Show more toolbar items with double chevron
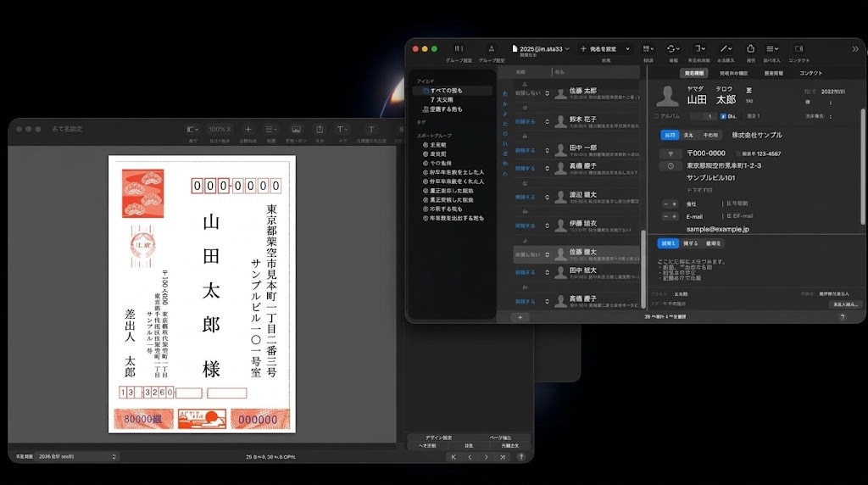 [x=855, y=48]
